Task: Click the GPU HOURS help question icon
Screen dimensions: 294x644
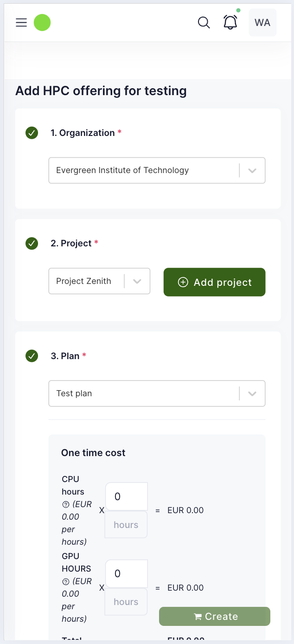Action: [65, 581]
